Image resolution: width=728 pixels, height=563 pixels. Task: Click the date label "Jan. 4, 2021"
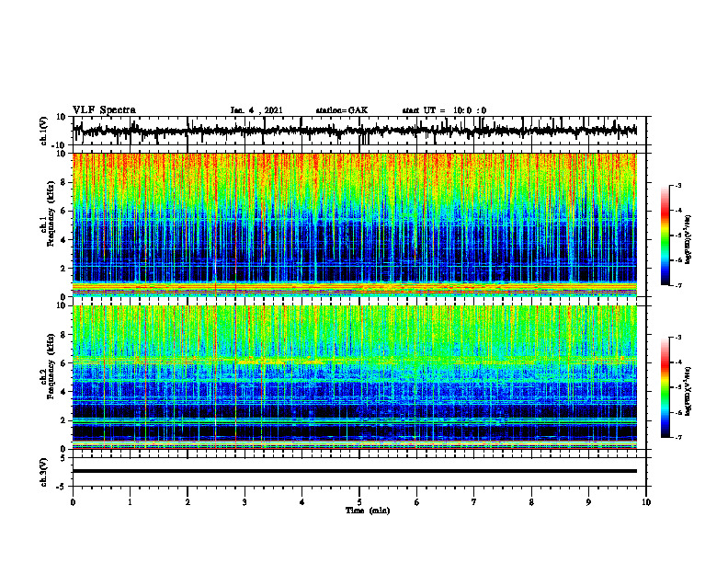256,110
